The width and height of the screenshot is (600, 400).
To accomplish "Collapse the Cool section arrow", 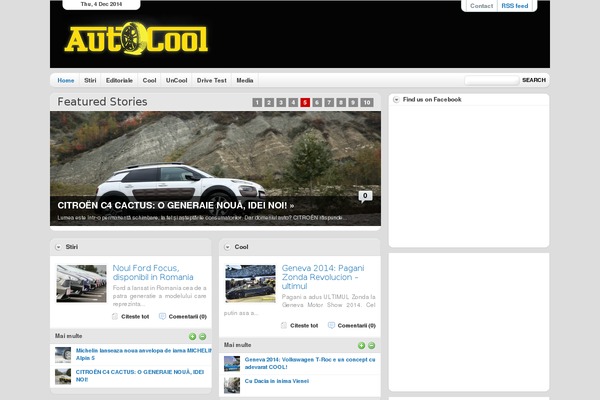I will click(x=227, y=247).
